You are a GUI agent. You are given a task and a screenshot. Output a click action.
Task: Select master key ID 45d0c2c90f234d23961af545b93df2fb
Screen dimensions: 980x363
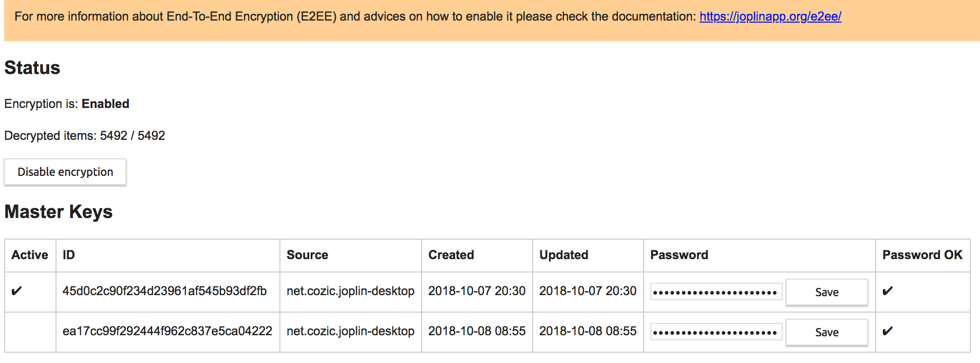(x=164, y=291)
